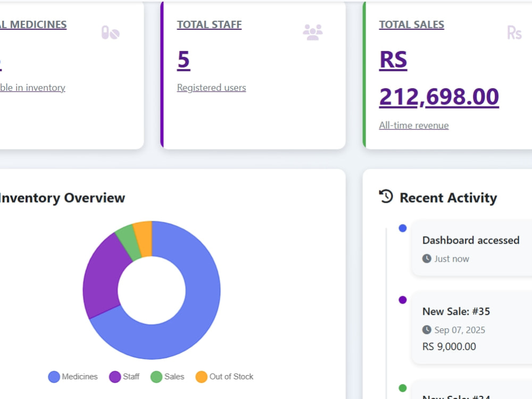Click the clock icon beside Sep 07, 2025
This screenshot has height=399, width=532.
[x=427, y=330]
